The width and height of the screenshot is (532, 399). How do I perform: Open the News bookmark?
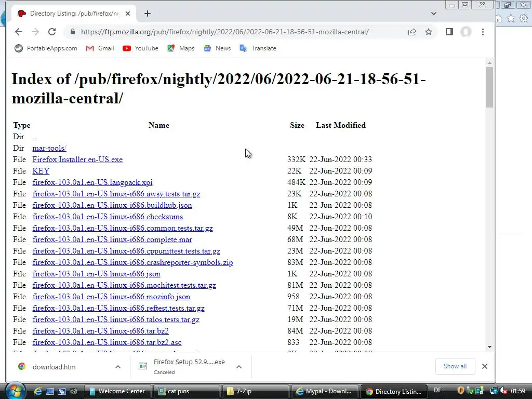click(x=217, y=48)
